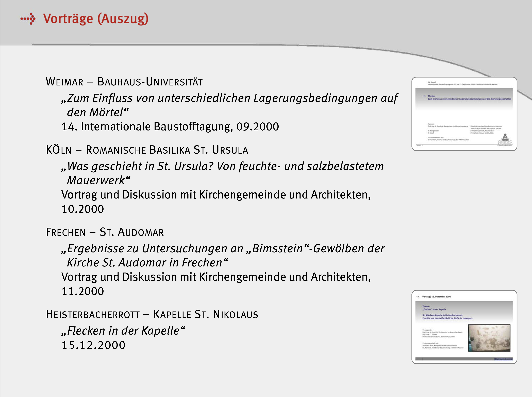Click the word 'Mauerwerk“'
This screenshot has height=397, width=532.
[x=99, y=180]
